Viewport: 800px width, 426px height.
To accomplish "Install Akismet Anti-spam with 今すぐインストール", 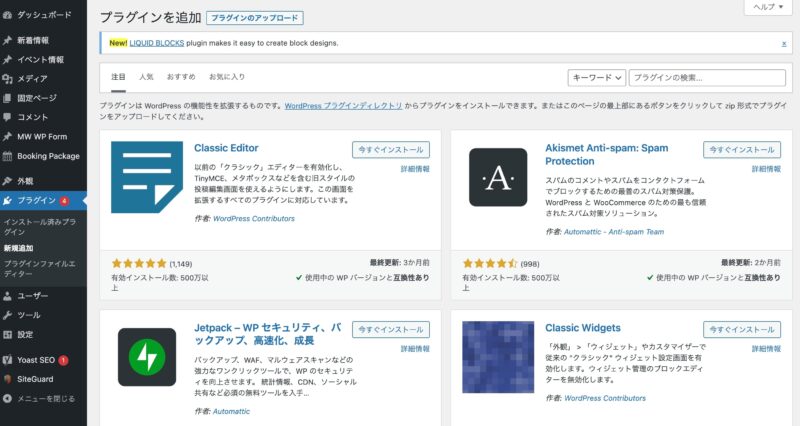I will click(x=742, y=149).
